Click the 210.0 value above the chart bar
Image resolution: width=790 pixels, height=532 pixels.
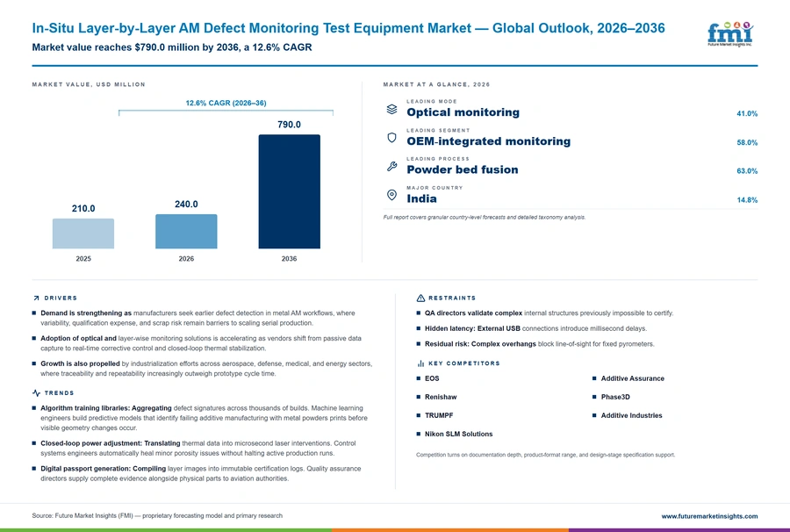point(83,209)
